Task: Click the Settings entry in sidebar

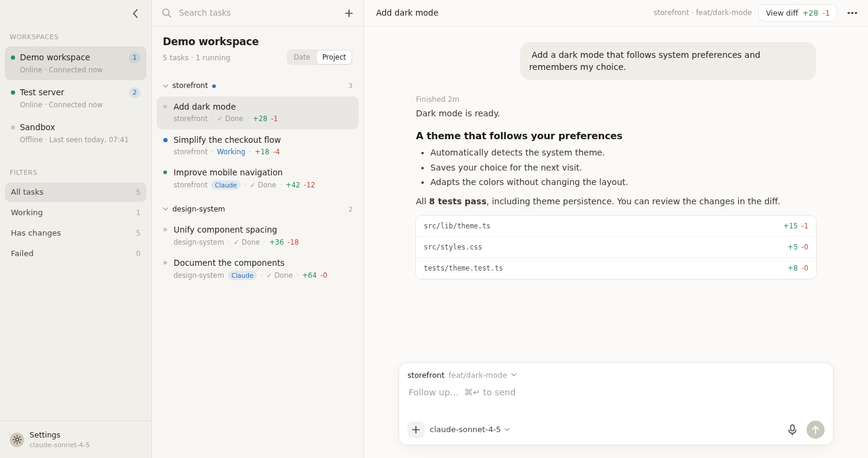Action: 76,440
